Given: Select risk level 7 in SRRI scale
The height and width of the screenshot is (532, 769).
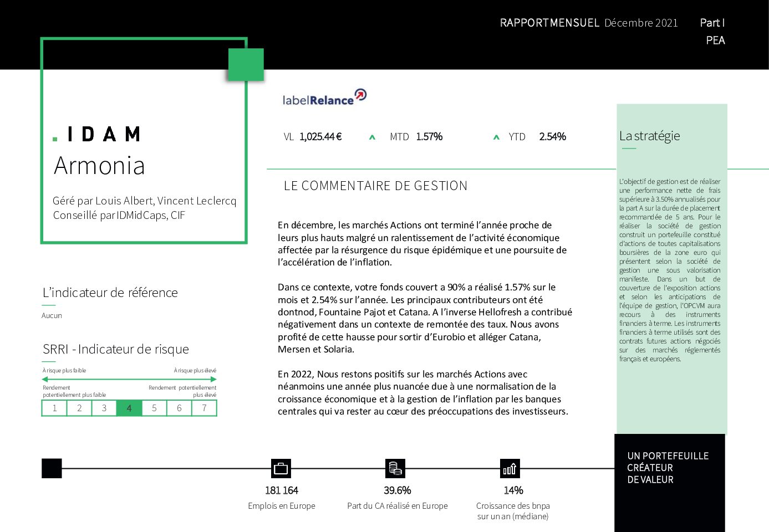Looking at the screenshot, I should 204,408.
